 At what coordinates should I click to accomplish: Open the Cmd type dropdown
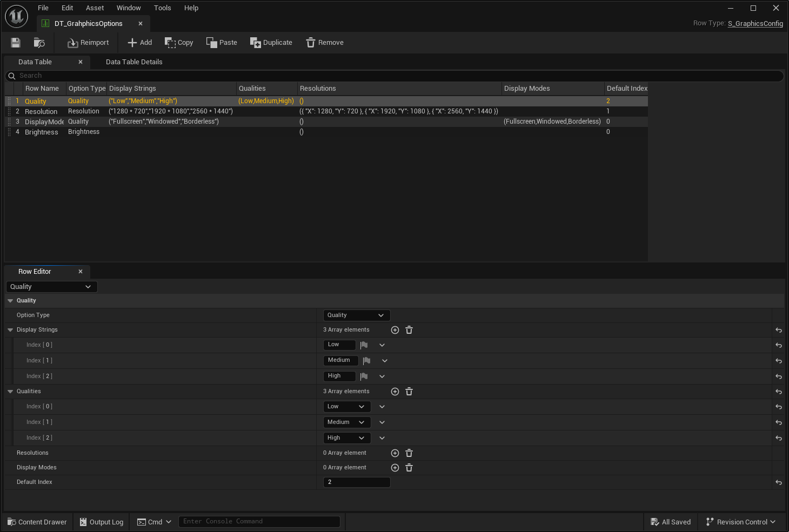point(154,522)
